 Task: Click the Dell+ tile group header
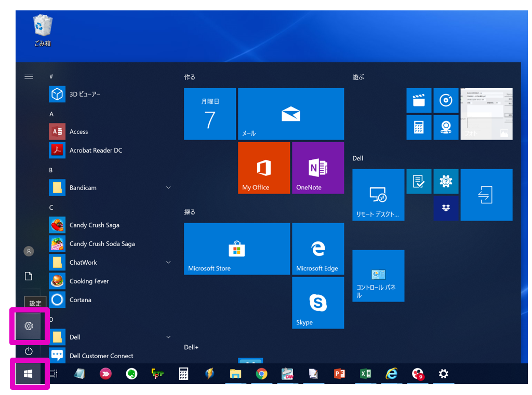(191, 347)
